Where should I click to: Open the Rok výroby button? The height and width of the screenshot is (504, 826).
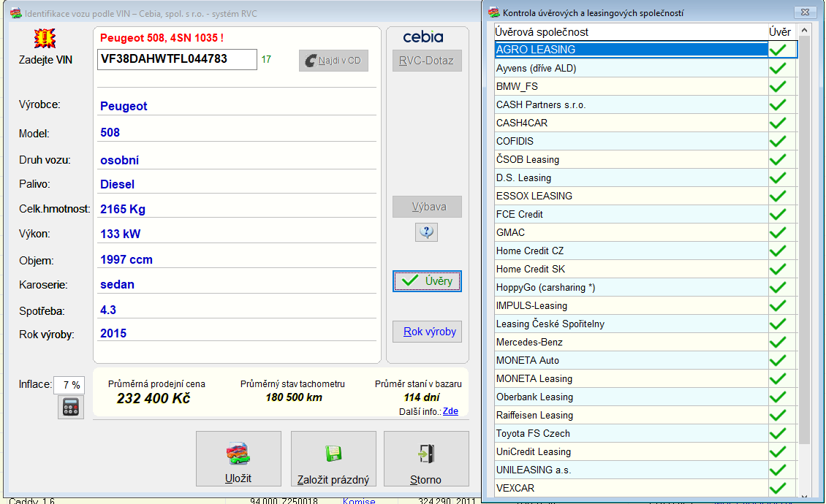pyautogui.click(x=430, y=332)
